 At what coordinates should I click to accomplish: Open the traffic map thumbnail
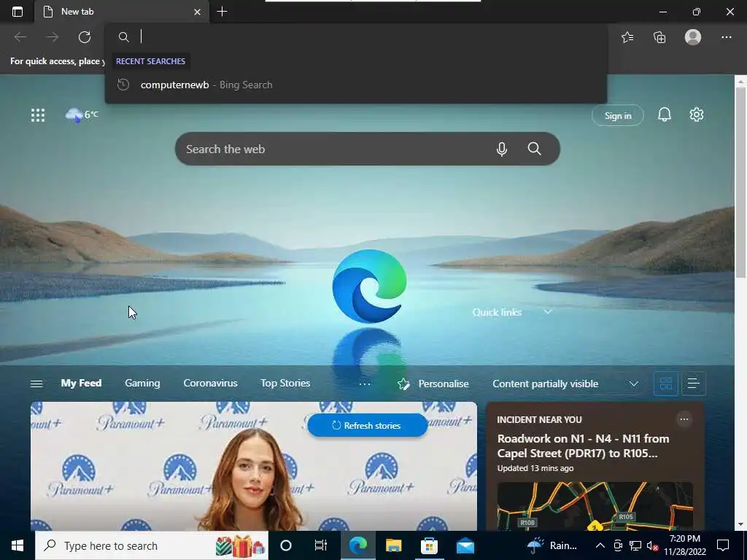(595, 506)
